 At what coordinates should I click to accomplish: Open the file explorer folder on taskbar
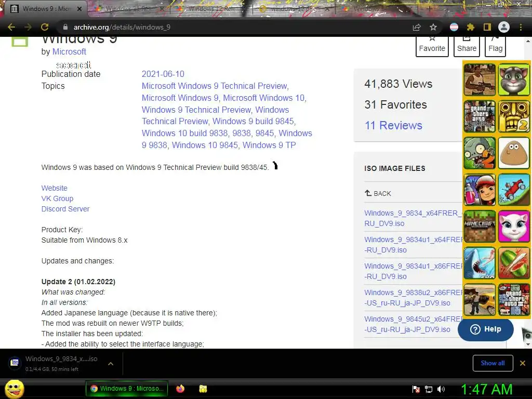(x=203, y=389)
